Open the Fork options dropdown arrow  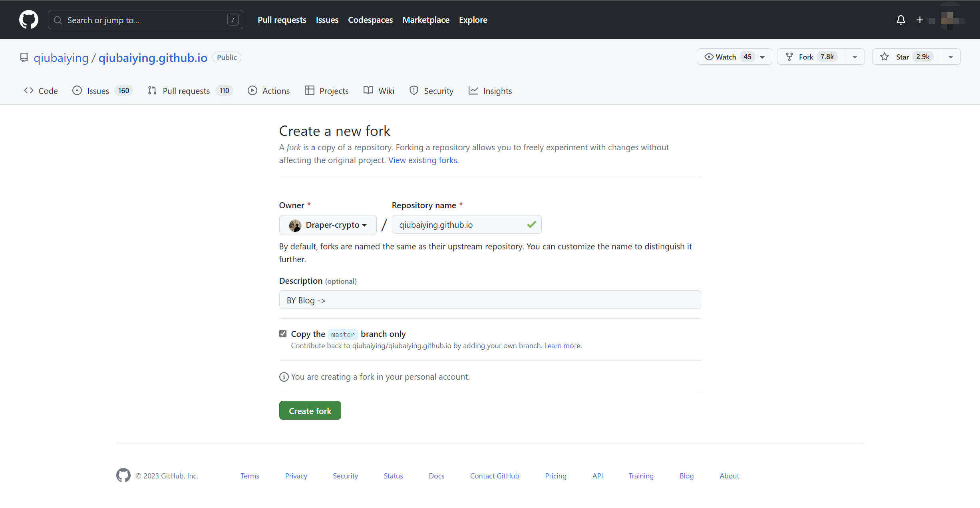click(855, 57)
